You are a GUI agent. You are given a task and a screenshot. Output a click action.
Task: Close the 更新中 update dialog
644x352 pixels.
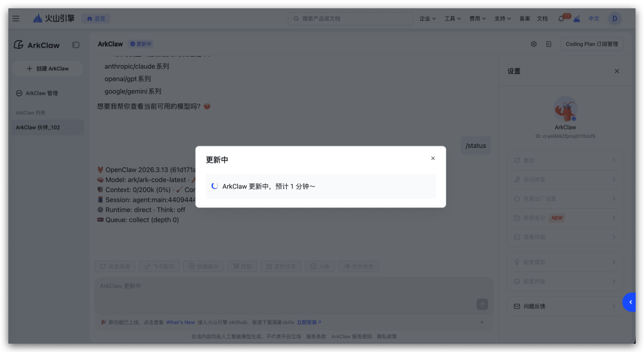[x=433, y=159]
